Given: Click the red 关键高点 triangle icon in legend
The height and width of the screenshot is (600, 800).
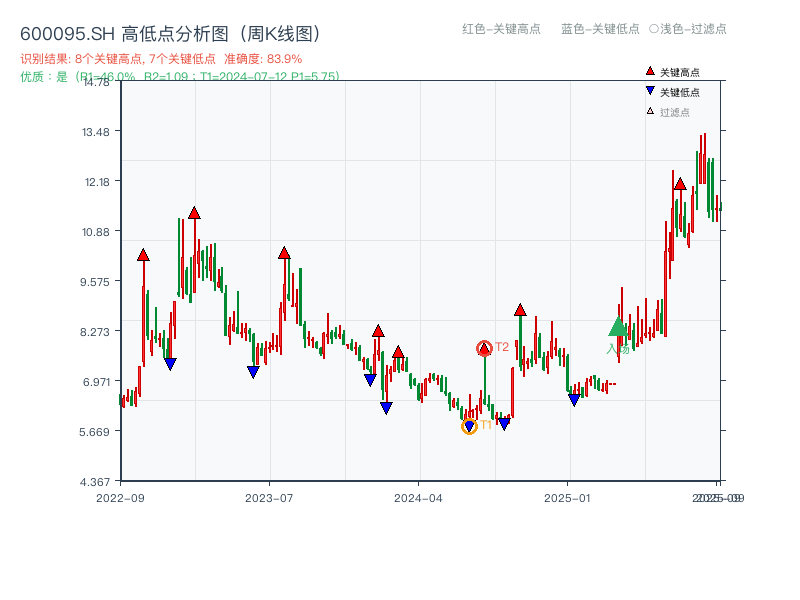Looking at the screenshot, I should [x=651, y=72].
